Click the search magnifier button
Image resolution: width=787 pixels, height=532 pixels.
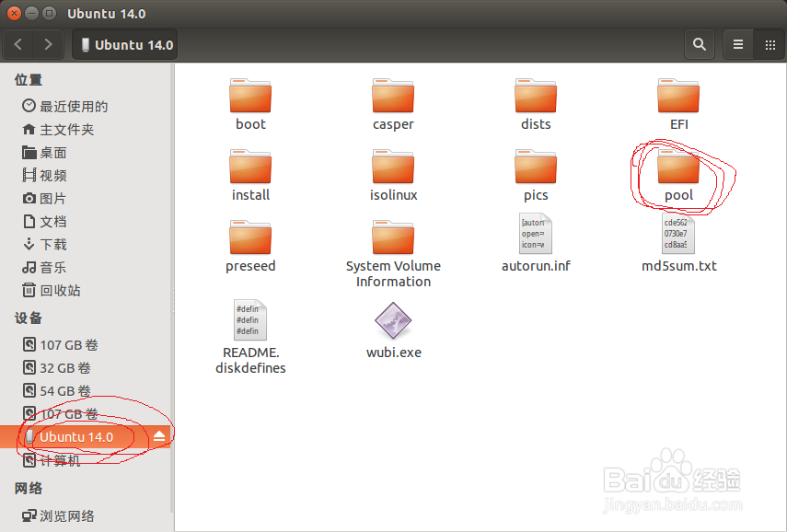700,45
